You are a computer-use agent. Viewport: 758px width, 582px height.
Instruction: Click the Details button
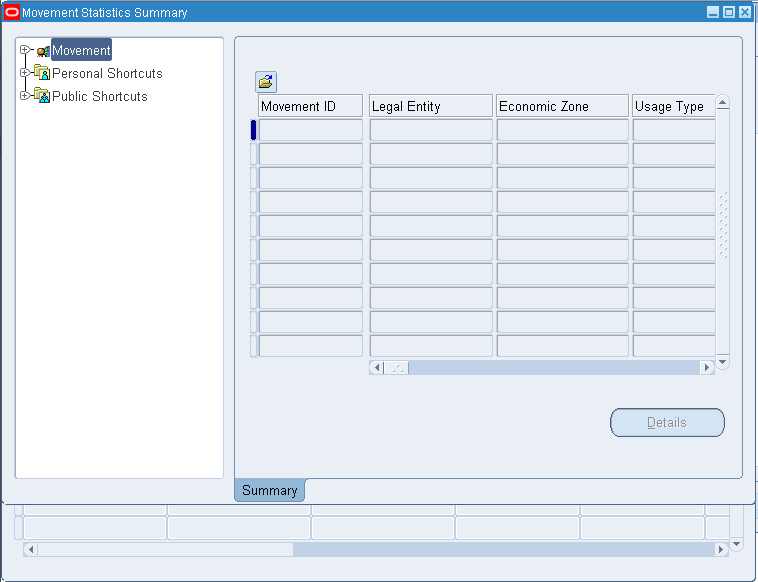click(667, 422)
